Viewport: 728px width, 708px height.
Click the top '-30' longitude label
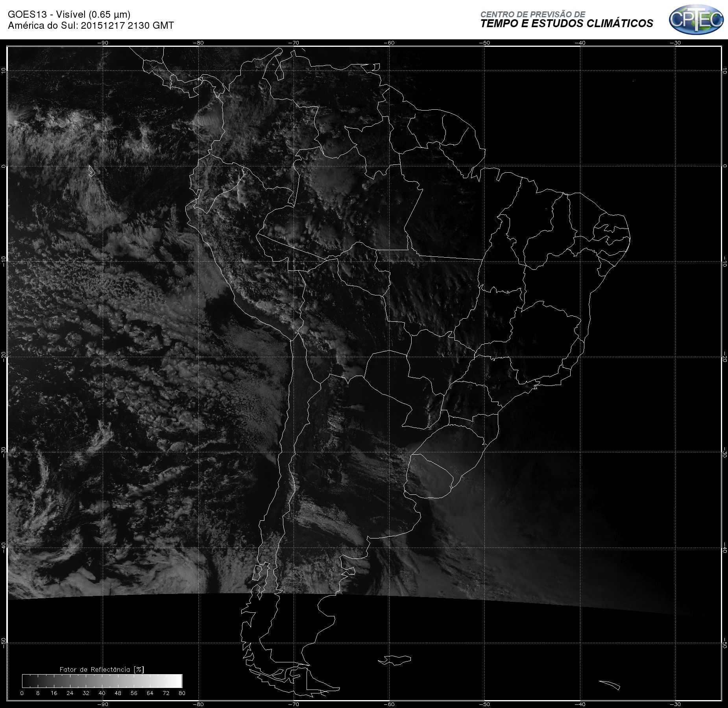676,43
